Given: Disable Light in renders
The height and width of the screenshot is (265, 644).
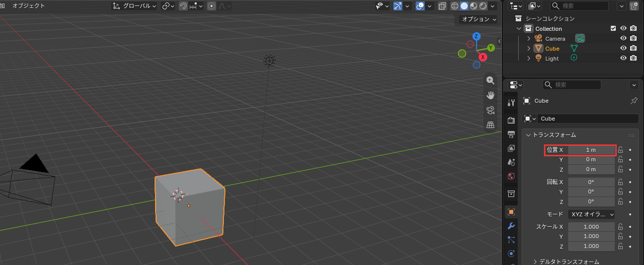Looking at the screenshot, I should [x=633, y=58].
